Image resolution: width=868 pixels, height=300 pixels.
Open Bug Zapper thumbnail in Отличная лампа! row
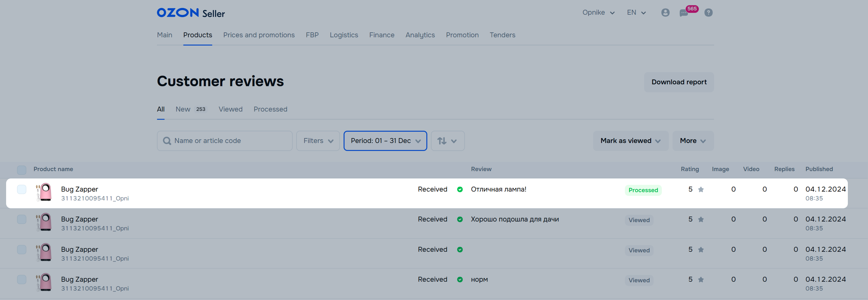[44, 192]
